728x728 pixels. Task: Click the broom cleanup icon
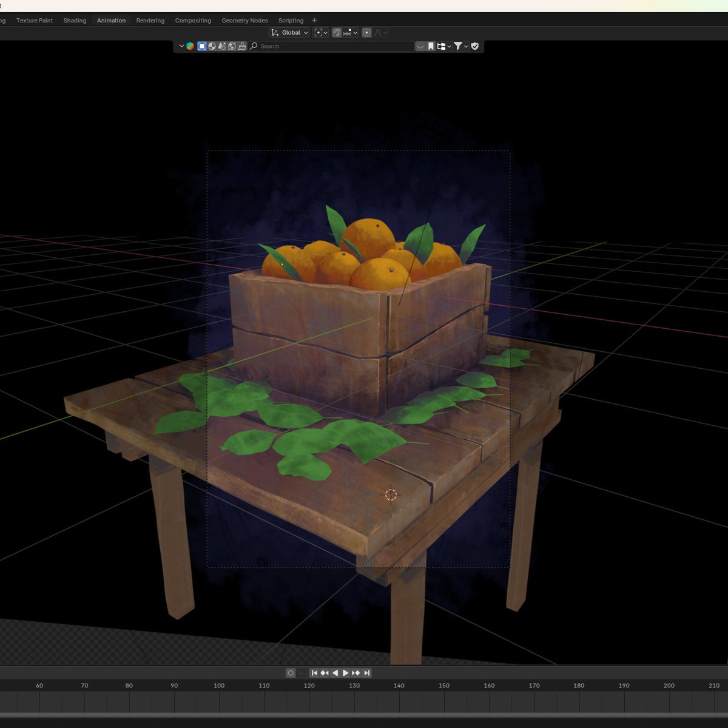tap(241, 46)
